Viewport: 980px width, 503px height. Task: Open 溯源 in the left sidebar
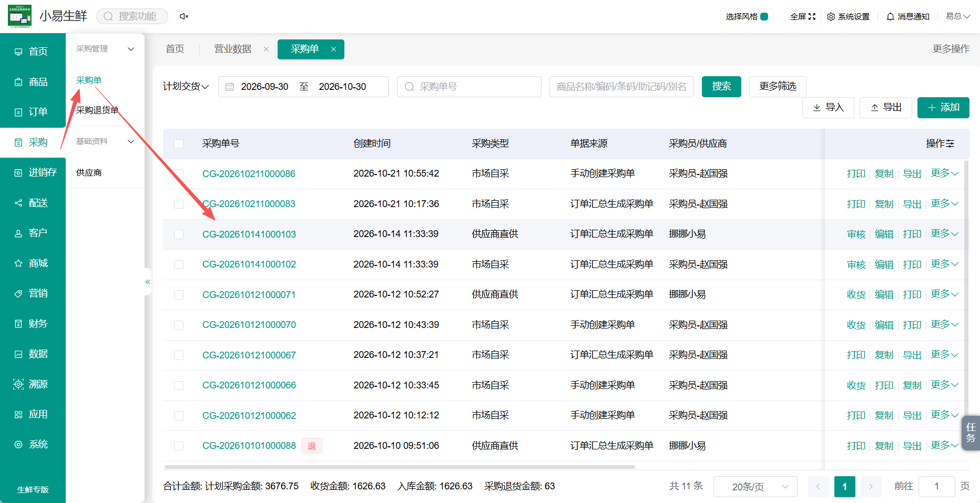tap(33, 384)
